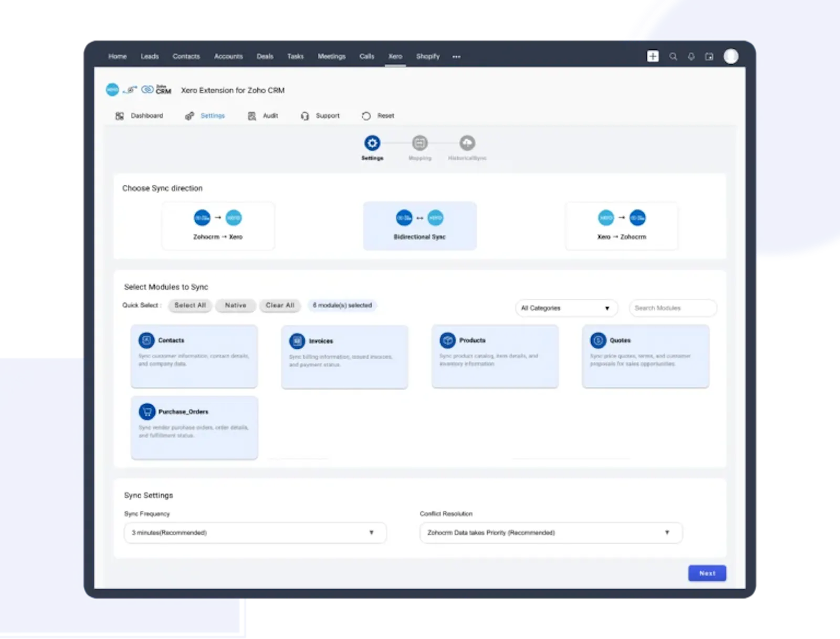Click the Search Modules input field
The height and width of the screenshot is (639, 840).
pos(673,308)
